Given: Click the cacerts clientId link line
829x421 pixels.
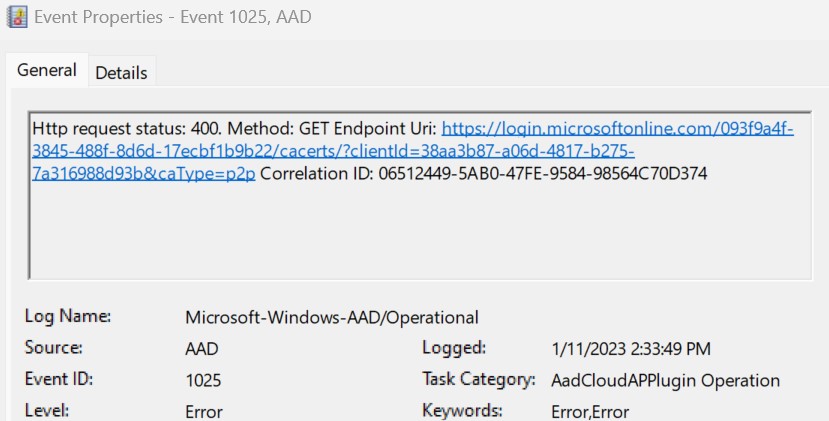Looking at the screenshot, I should coord(333,151).
